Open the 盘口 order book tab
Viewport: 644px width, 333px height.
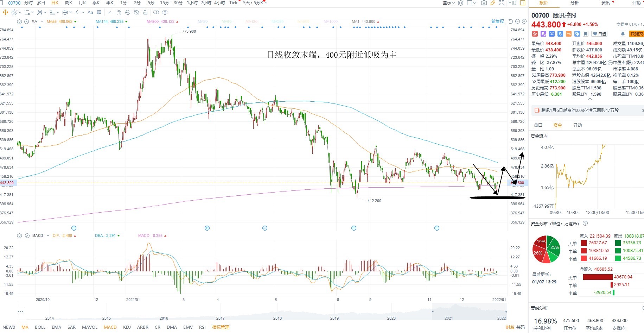point(538,125)
